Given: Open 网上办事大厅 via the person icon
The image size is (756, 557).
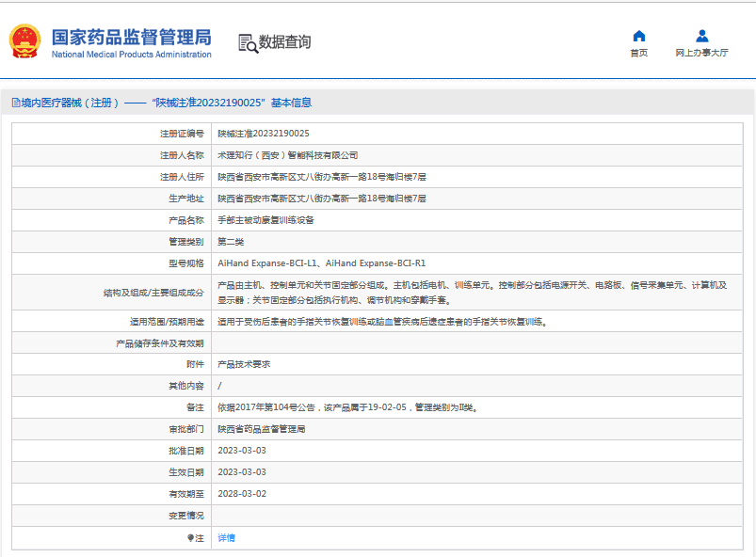Looking at the screenshot, I should coord(702,36).
